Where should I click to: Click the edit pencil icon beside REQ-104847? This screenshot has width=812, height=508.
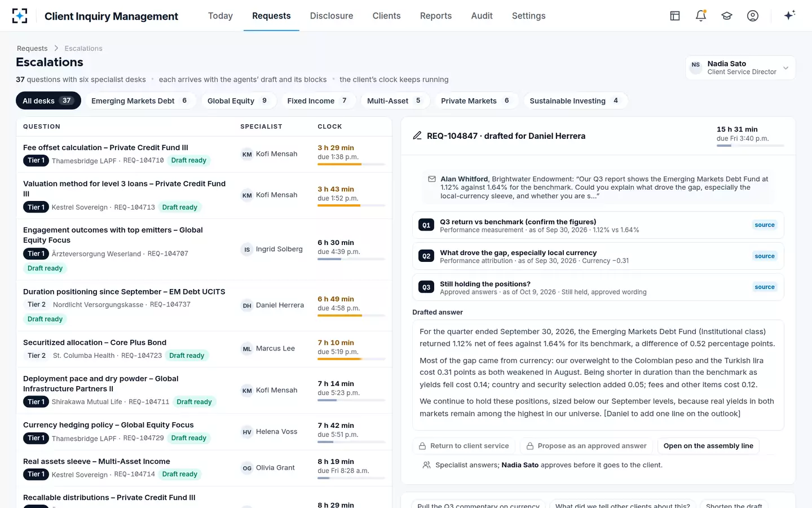[417, 135]
